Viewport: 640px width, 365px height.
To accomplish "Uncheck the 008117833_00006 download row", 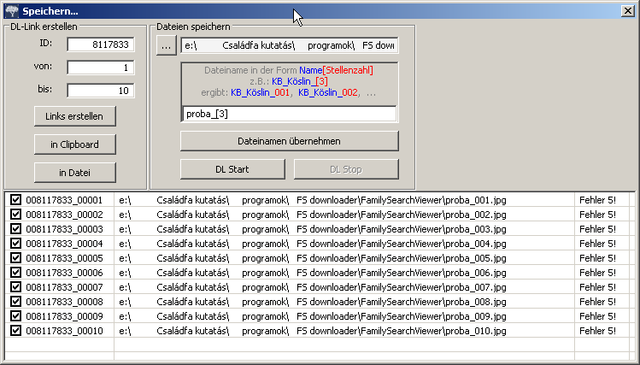I will 16,272.
